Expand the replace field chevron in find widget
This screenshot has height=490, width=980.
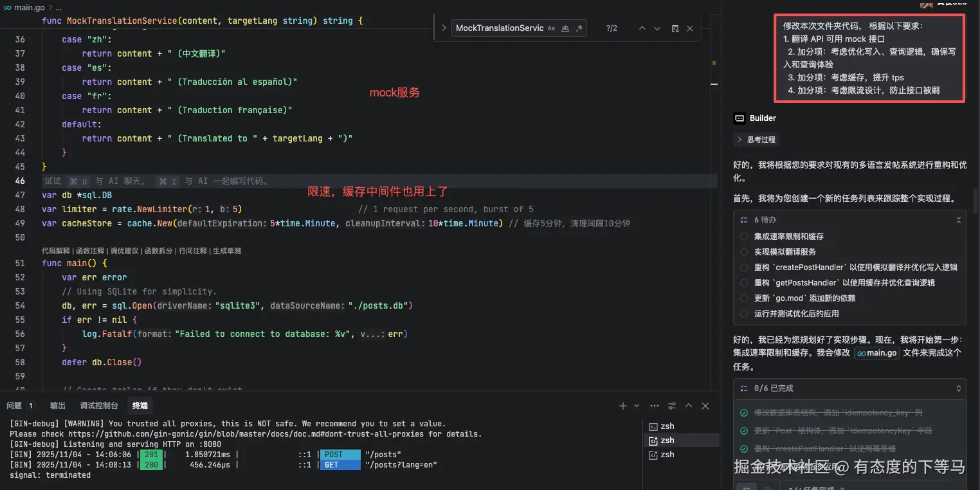tap(444, 28)
